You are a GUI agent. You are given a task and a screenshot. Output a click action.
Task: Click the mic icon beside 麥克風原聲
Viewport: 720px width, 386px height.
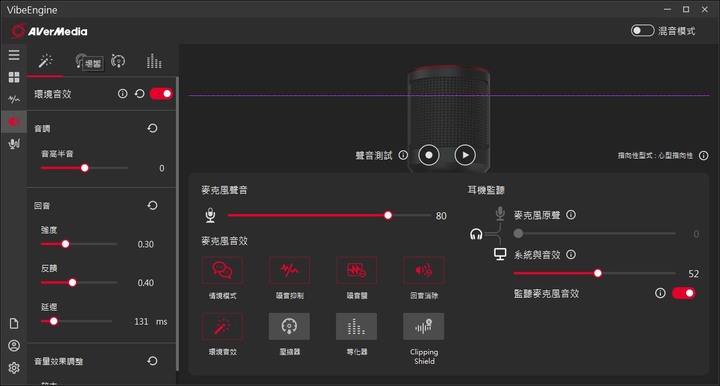click(x=500, y=213)
